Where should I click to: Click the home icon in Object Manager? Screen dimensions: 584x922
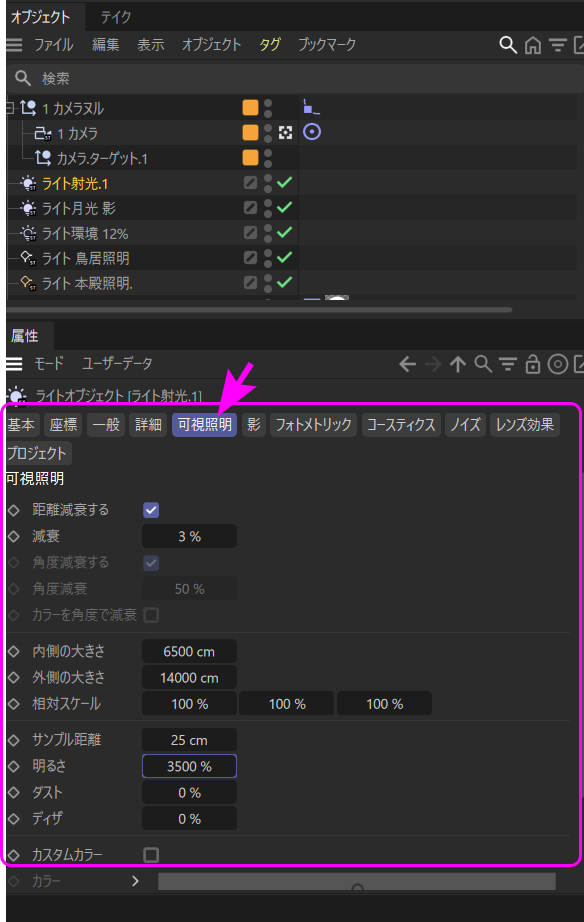point(533,45)
